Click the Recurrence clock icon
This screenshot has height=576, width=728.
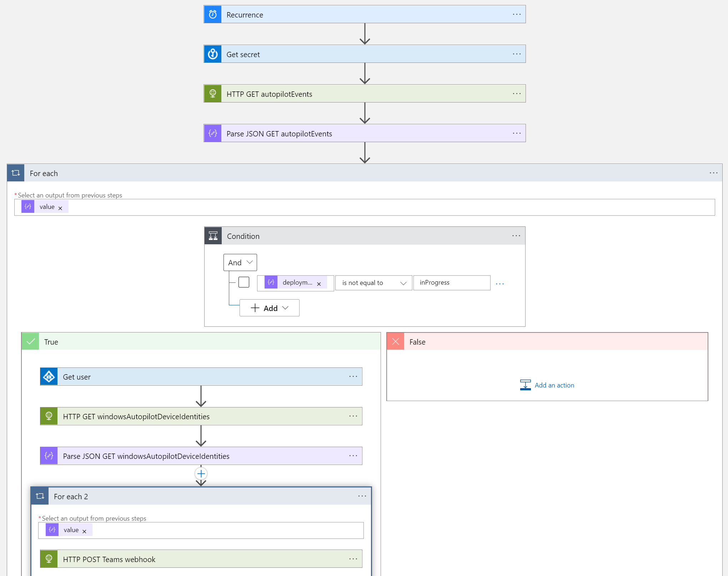(212, 14)
